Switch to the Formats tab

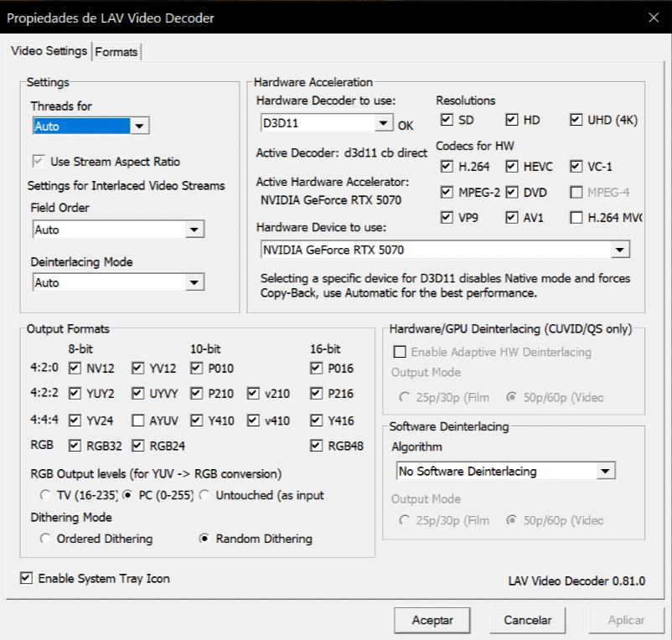[116, 52]
